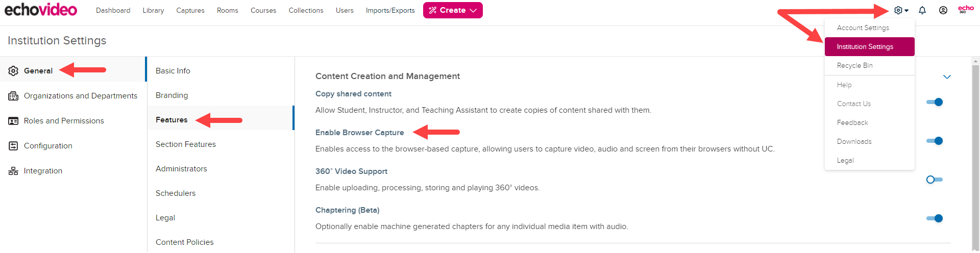Open Roles and Permissions settings
This screenshot has width=980, height=253.
[x=73, y=120]
